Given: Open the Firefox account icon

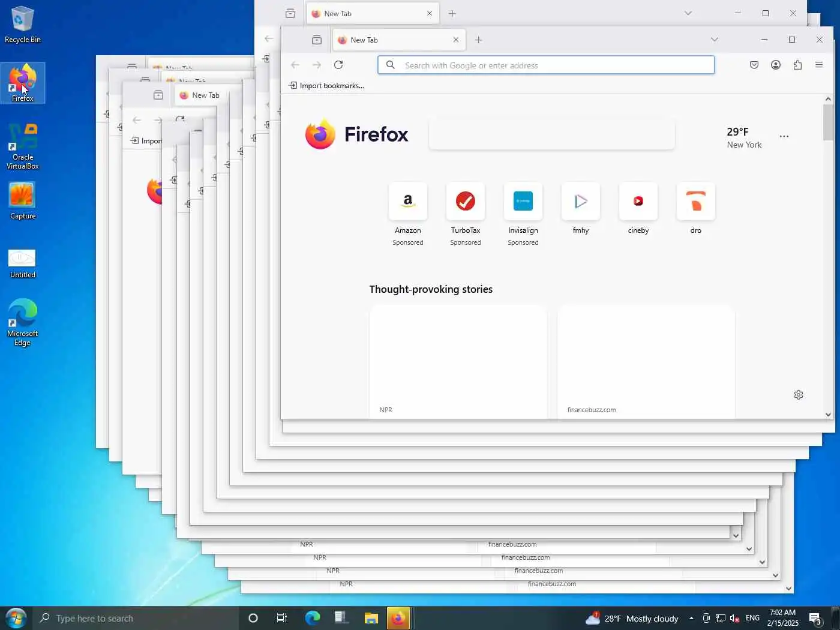Looking at the screenshot, I should pos(776,65).
